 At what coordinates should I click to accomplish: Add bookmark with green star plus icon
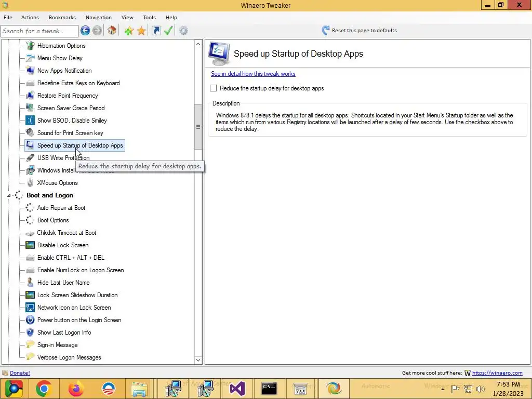click(129, 31)
